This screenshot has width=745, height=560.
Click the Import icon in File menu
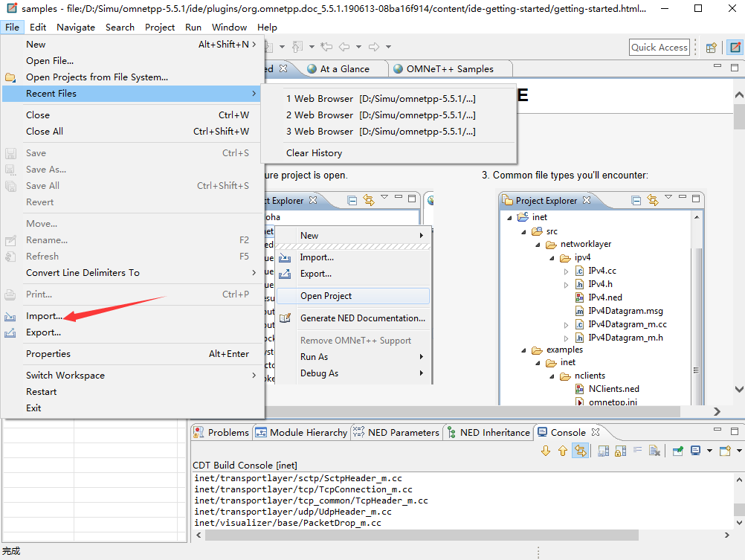pyautogui.click(x=10, y=317)
